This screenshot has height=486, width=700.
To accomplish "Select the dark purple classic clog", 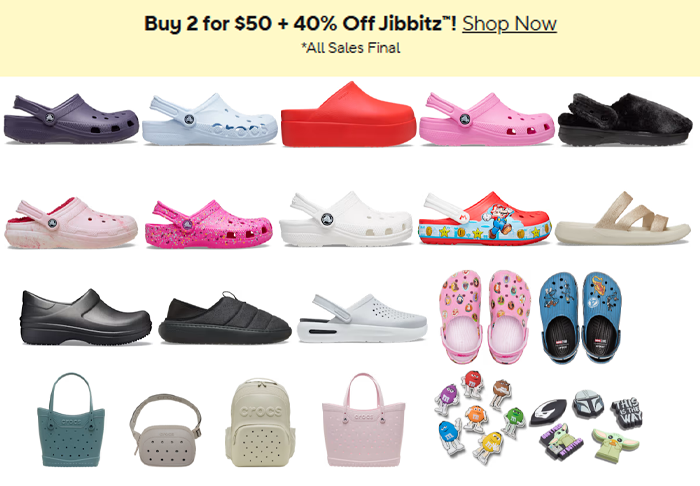I will click(x=71, y=118).
